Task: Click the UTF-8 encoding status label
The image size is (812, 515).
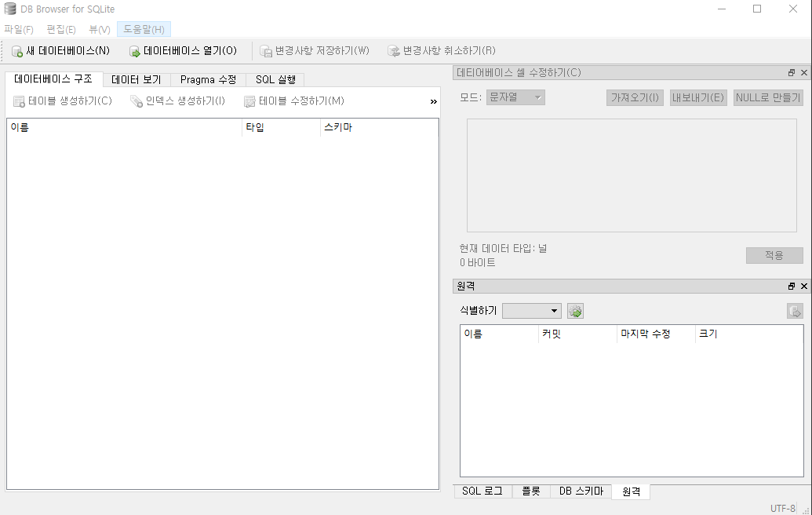Action: coord(782,508)
